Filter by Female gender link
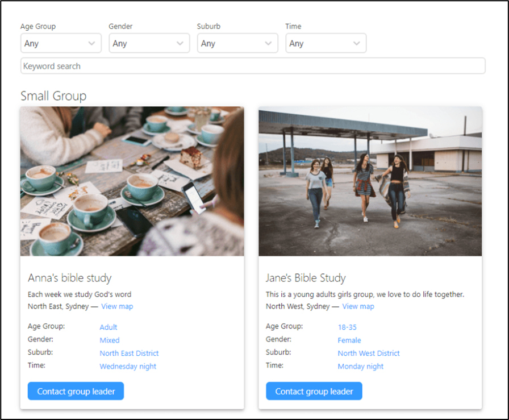 pyautogui.click(x=349, y=340)
